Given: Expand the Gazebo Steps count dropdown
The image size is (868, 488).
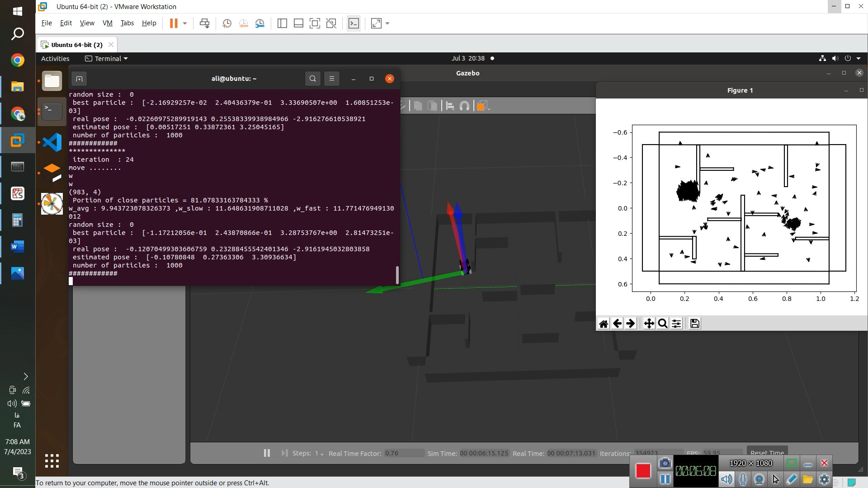Looking at the screenshot, I should pyautogui.click(x=322, y=454).
